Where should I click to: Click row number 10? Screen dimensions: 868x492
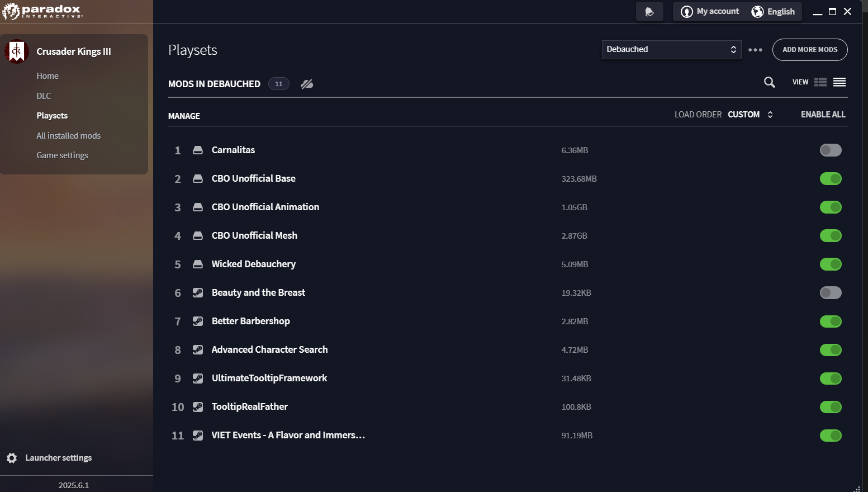coord(178,407)
